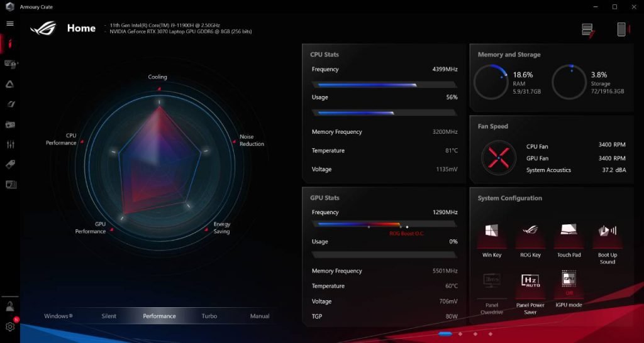Screen dimensions: 644x343
Task: Click the edit dashboard layout icon
Action: tap(588, 30)
